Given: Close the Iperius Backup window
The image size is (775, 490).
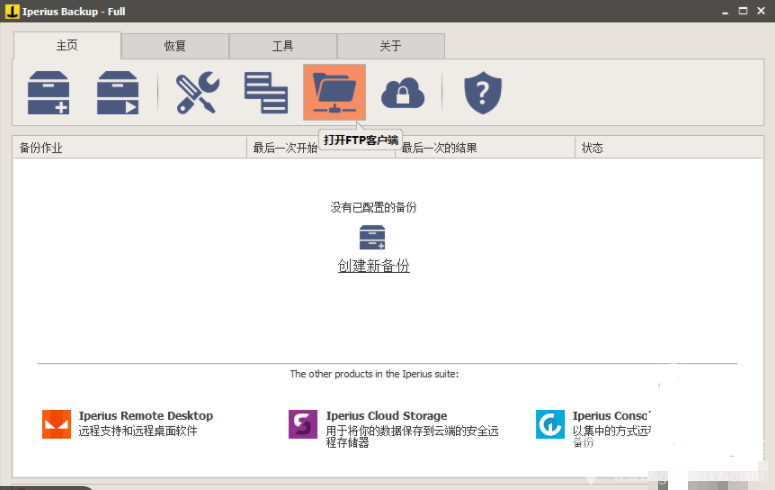Looking at the screenshot, I should pos(761,11).
